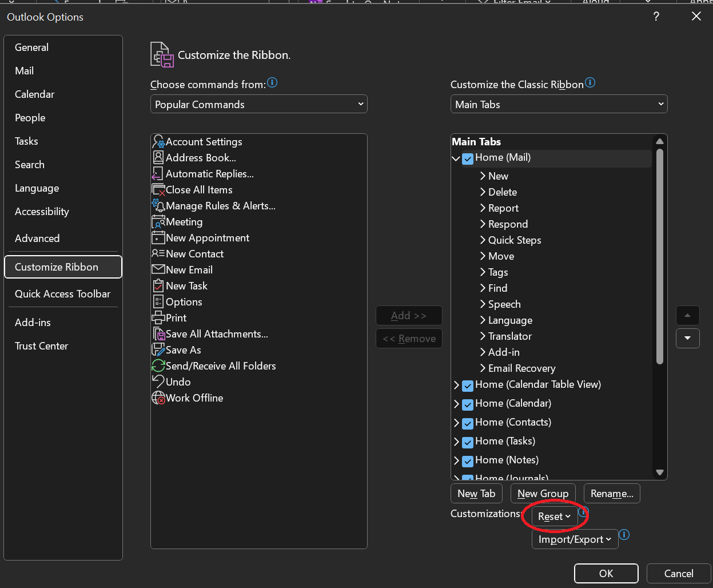Click the New Task clipboard icon
Image resolution: width=713 pixels, height=588 pixels.
click(x=158, y=286)
